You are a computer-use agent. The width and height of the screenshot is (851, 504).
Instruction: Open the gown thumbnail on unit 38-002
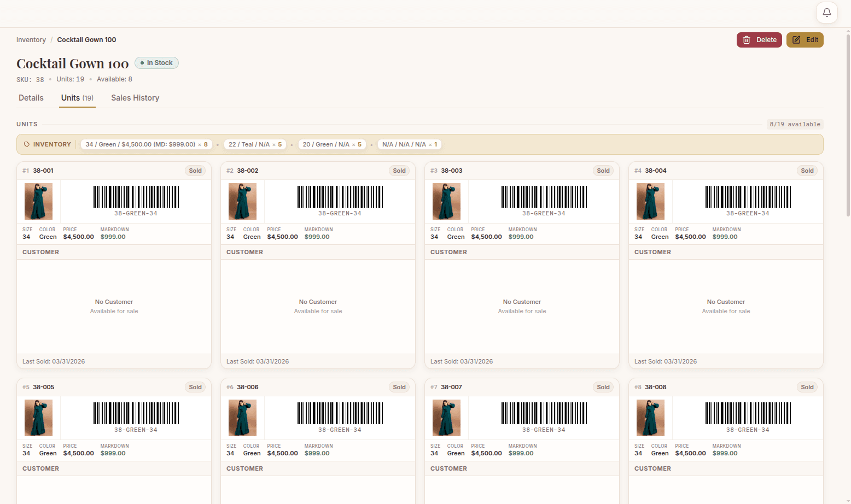coord(242,201)
